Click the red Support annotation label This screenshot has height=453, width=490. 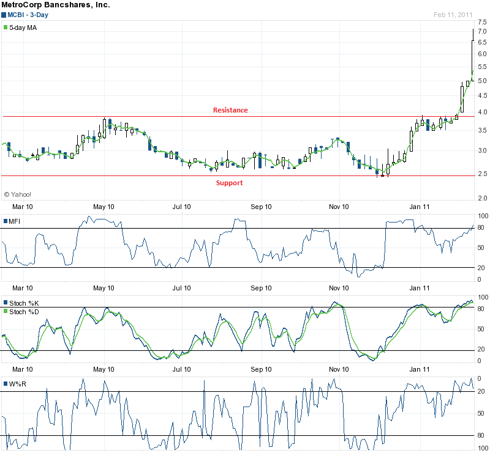click(x=229, y=183)
